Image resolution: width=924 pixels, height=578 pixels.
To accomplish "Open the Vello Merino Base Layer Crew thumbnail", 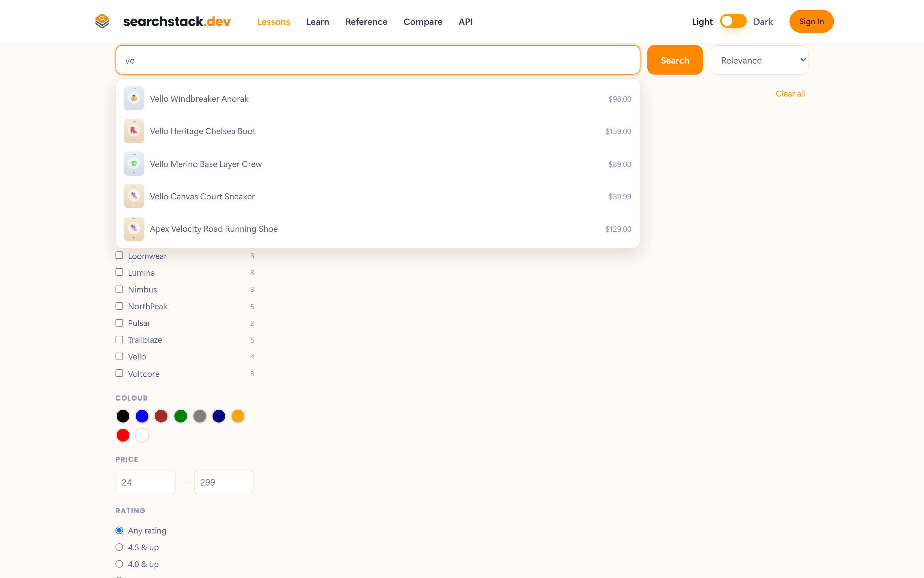I will (x=134, y=164).
